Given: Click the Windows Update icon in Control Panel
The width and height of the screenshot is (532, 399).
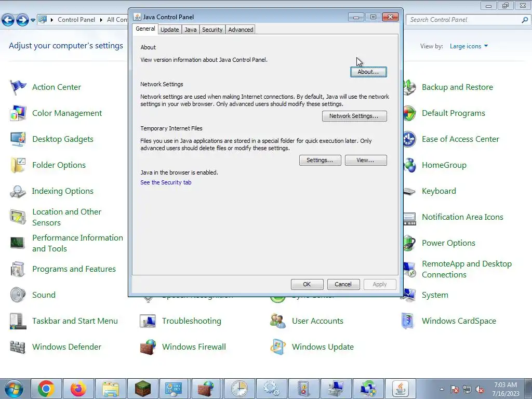Looking at the screenshot, I should click(277, 347).
